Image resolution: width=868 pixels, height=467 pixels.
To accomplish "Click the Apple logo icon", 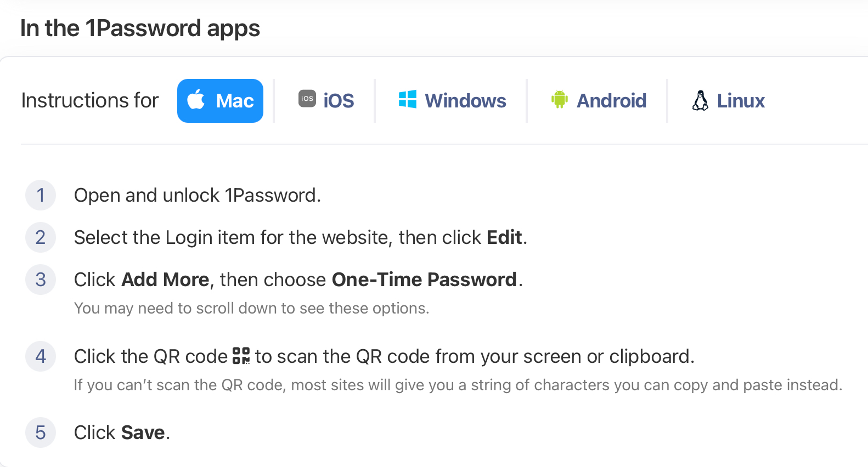I will tap(196, 100).
